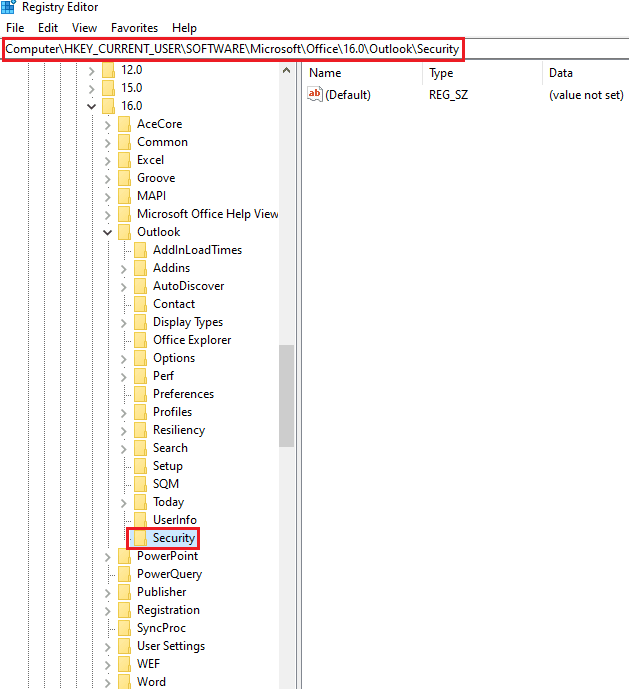Select the User Settings key
This screenshot has height=689, width=629.
pyautogui.click(x=171, y=646)
